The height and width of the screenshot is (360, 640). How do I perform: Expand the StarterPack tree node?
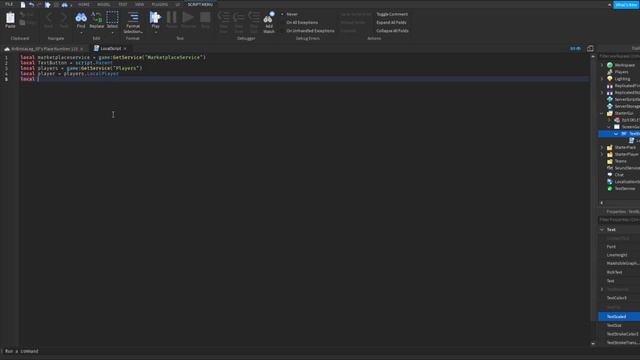click(x=602, y=147)
